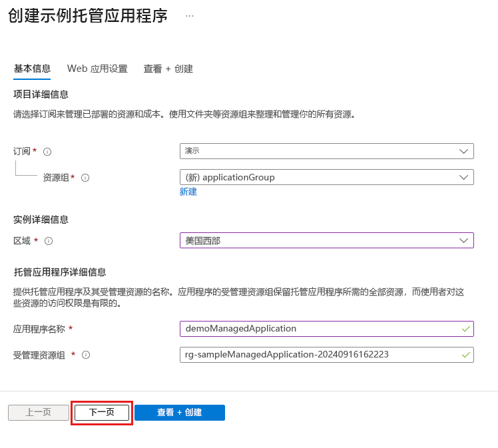Click the 上一页 button
498x448 pixels.
[39, 413]
